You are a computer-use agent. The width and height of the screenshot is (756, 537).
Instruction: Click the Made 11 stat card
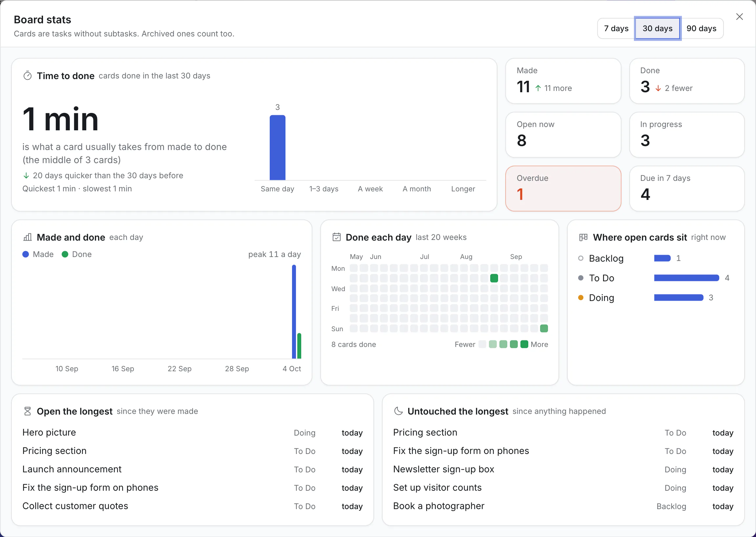[563, 81]
